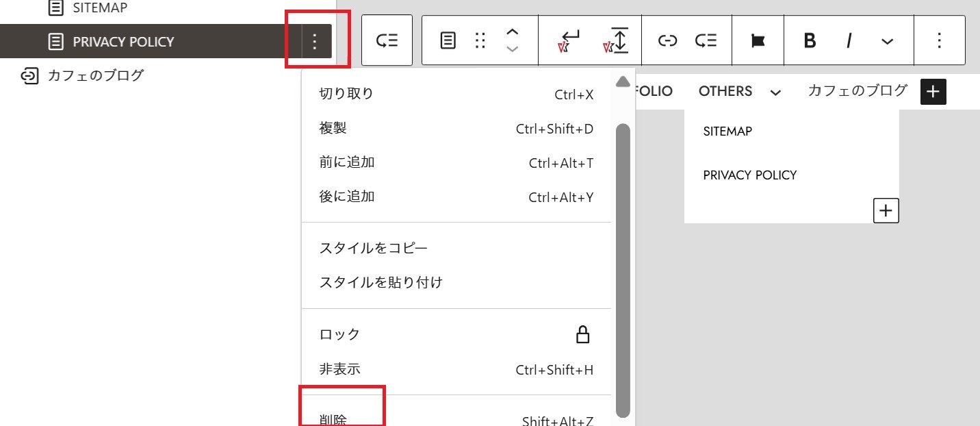This screenshot has height=426, width=980.
Task: Choose ロック from the context menu
Action: (456, 334)
